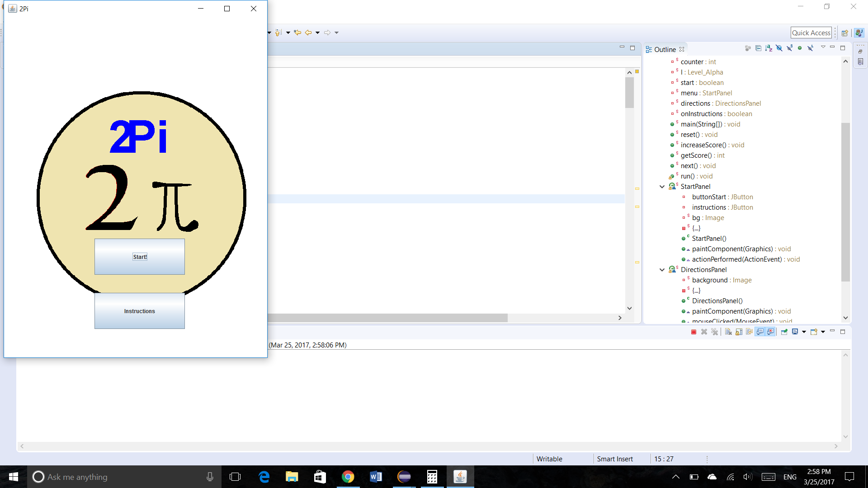
Task: Stop the running program with Terminate button
Action: pyautogui.click(x=693, y=332)
